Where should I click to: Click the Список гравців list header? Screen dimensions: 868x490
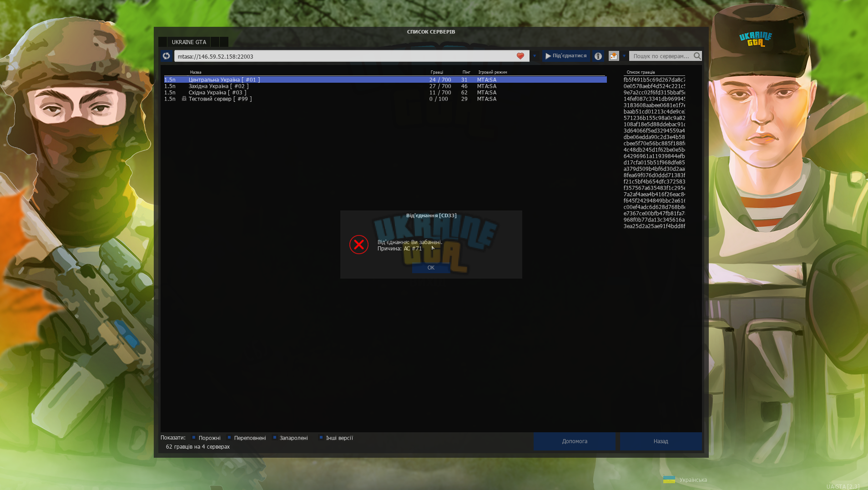click(x=641, y=72)
